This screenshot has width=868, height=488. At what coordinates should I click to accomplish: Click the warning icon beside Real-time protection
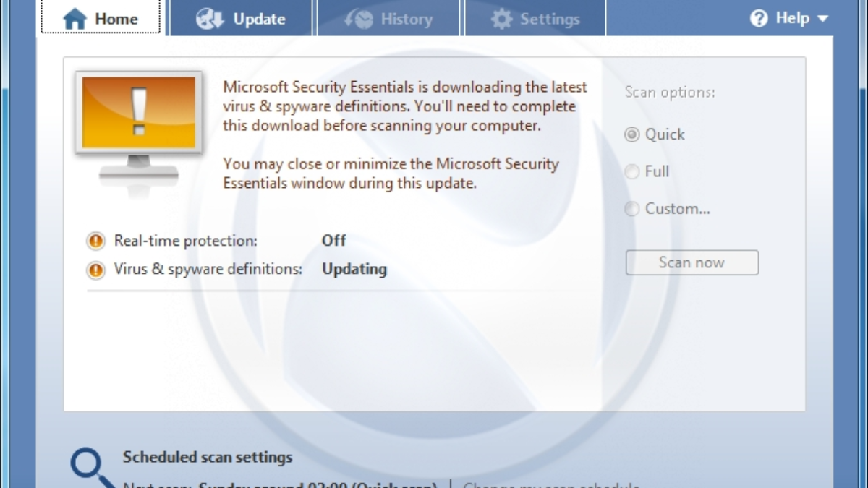tap(95, 241)
